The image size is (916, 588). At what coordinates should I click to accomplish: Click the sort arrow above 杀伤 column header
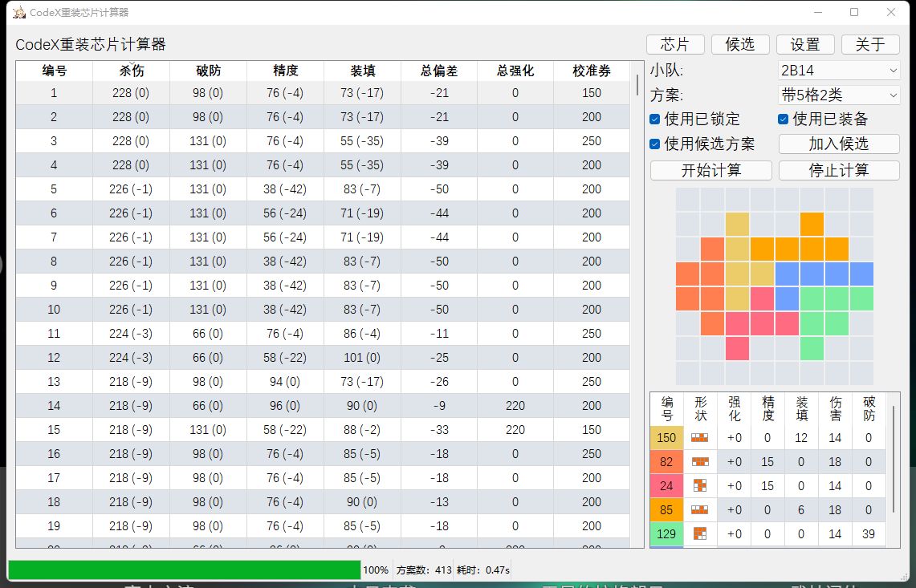[x=131, y=64]
